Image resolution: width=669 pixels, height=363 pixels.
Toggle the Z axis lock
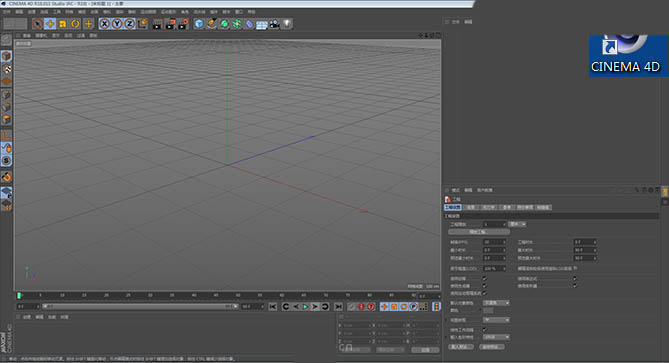(x=129, y=24)
